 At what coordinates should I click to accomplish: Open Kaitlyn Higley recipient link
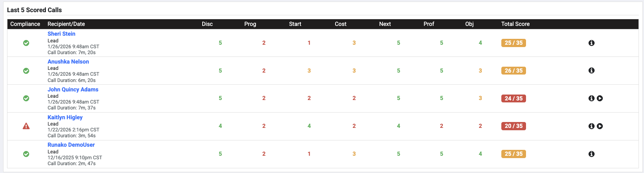coord(65,117)
